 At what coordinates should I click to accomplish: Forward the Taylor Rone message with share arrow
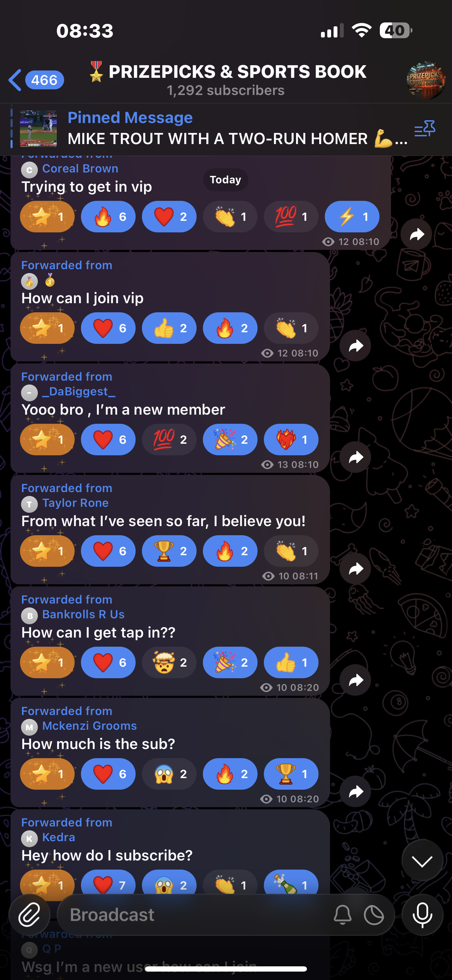[355, 569]
